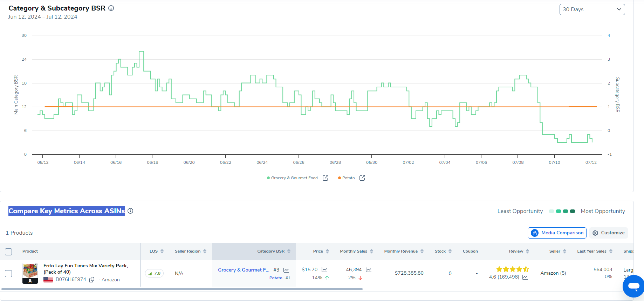This screenshot has width=644, height=301.
Task: Click the 07/12 x-axis date label
Action: click(591, 162)
